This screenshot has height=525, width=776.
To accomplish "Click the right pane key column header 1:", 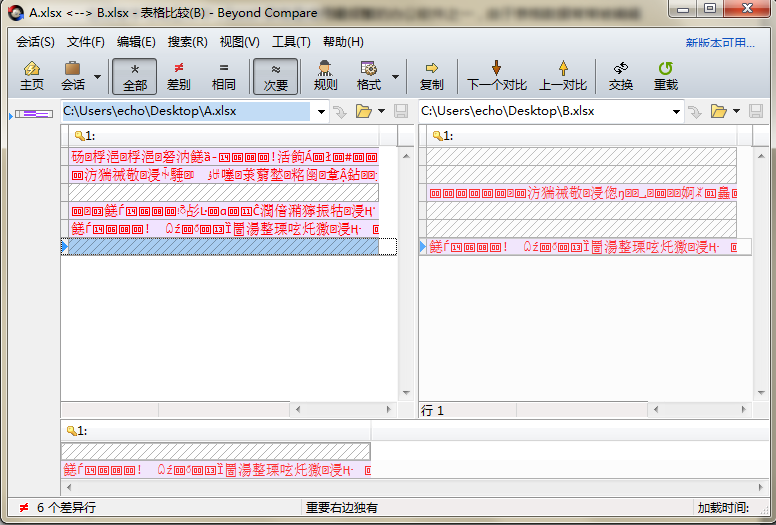I will [582, 136].
